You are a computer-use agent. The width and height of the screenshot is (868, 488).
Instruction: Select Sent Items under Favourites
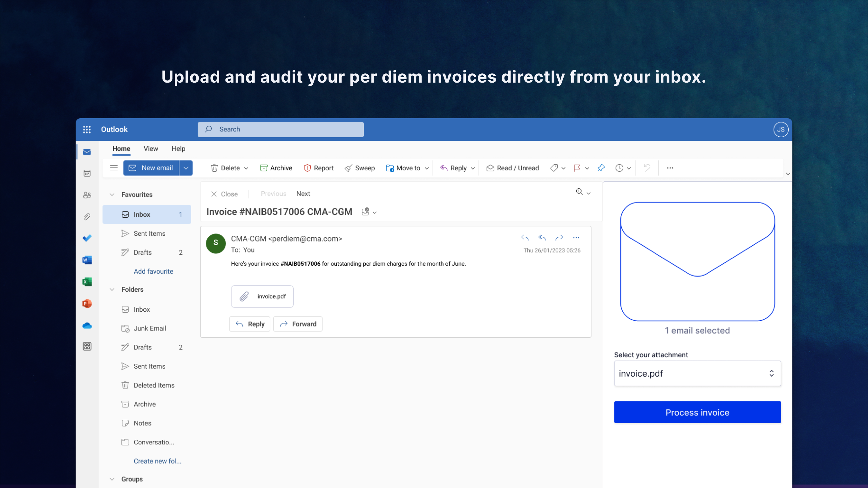click(146, 234)
